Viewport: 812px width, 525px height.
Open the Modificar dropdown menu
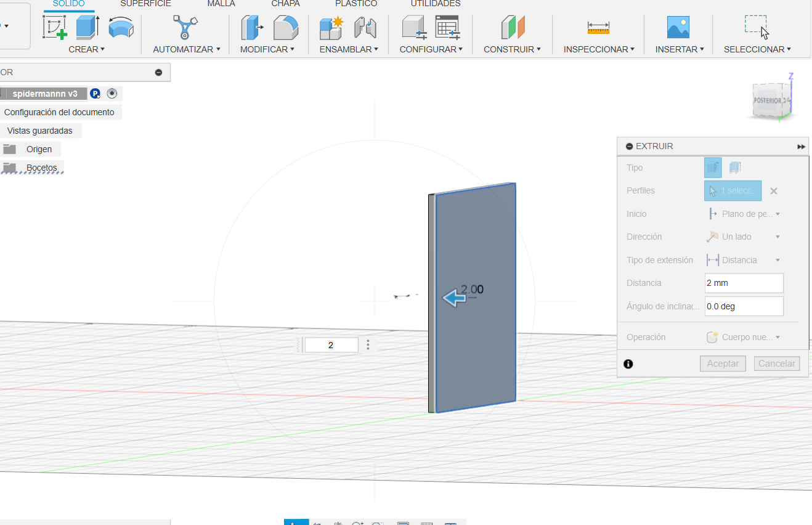click(x=267, y=49)
